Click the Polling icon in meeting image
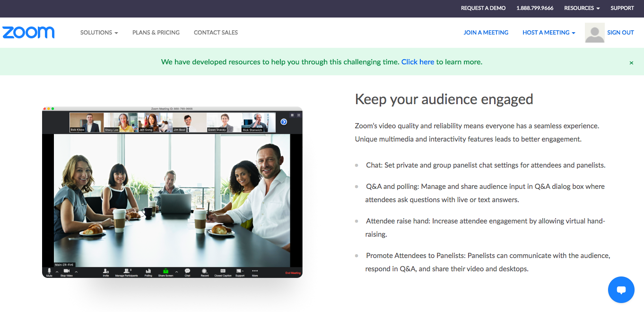 tap(148, 272)
